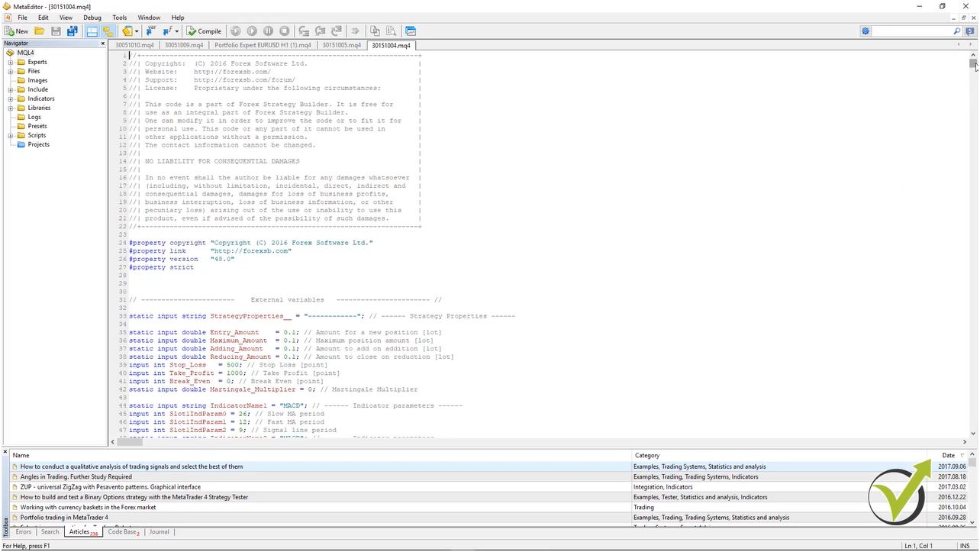Insert a variable with the var snippet icon

click(x=150, y=31)
